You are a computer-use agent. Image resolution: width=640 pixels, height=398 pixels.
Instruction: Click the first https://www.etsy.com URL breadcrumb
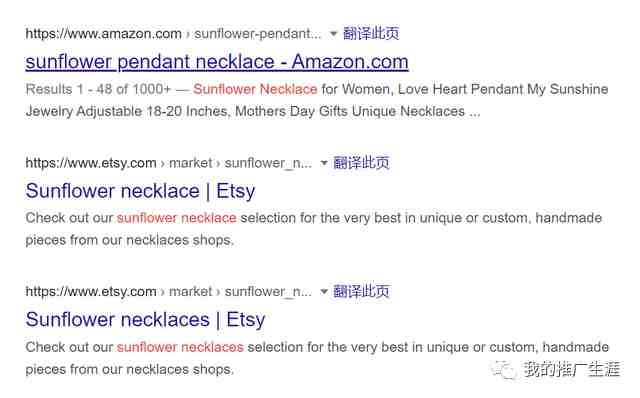point(91,163)
